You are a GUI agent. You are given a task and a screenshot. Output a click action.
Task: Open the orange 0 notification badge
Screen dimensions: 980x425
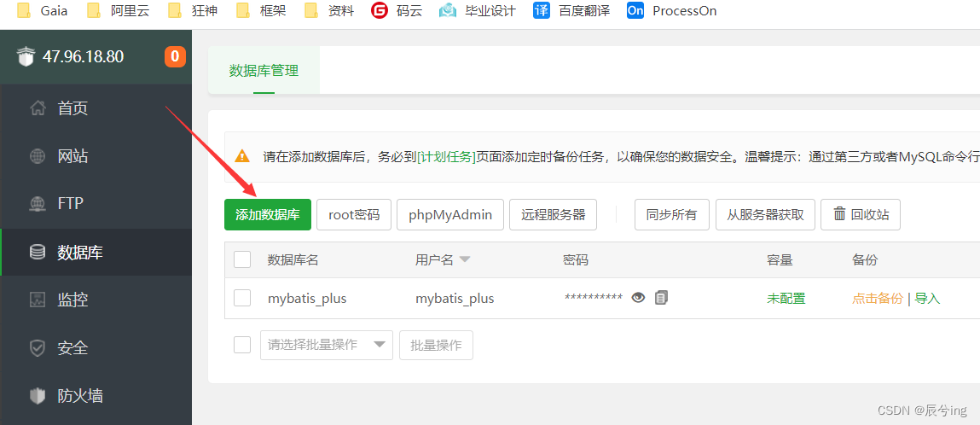[x=175, y=57]
